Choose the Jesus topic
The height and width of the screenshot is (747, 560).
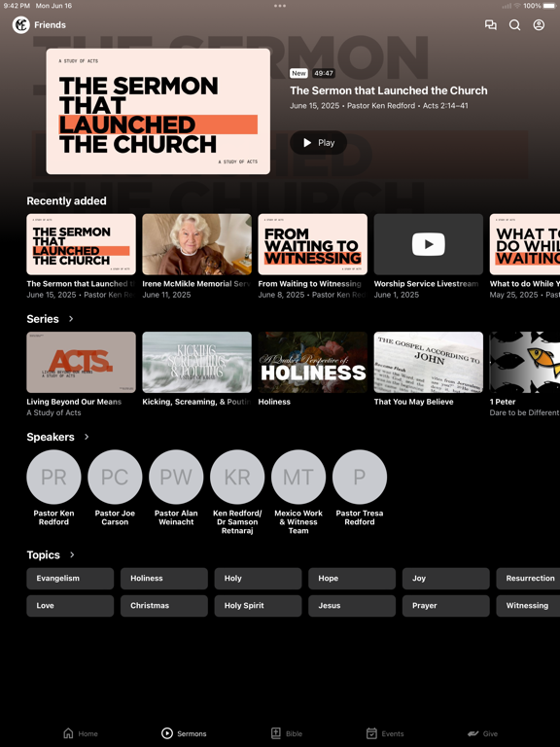coord(352,606)
